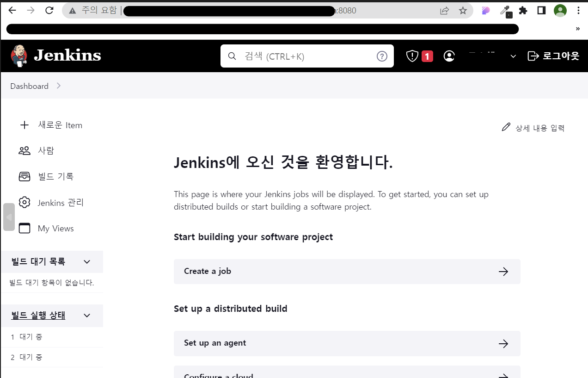
Task: Click the gray sidebar collapse handle
Action: tap(9, 217)
